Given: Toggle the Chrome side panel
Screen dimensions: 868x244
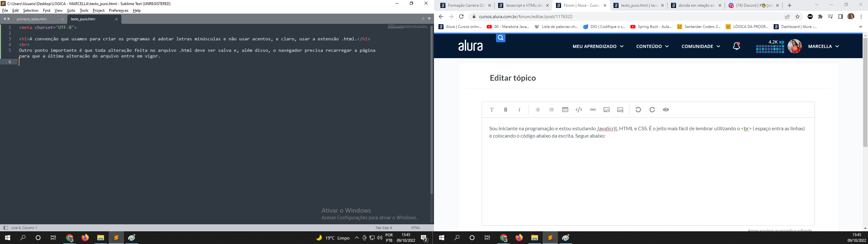Looking at the screenshot, I should coord(840,17).
